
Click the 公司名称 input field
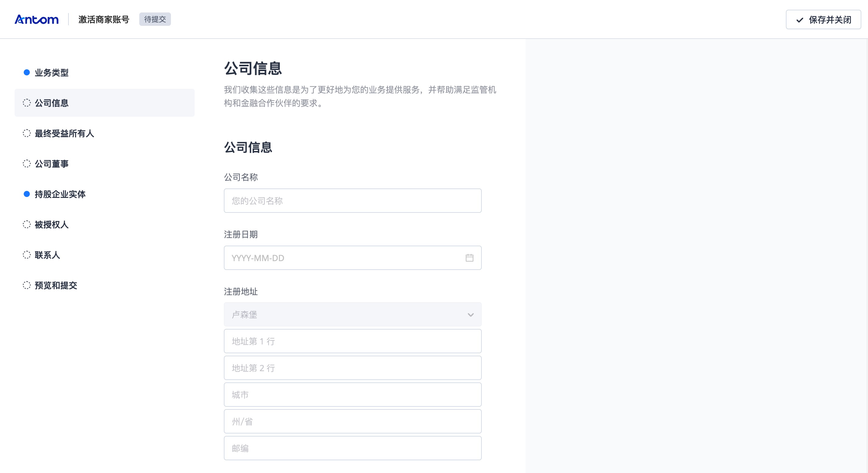click(352, 200)
